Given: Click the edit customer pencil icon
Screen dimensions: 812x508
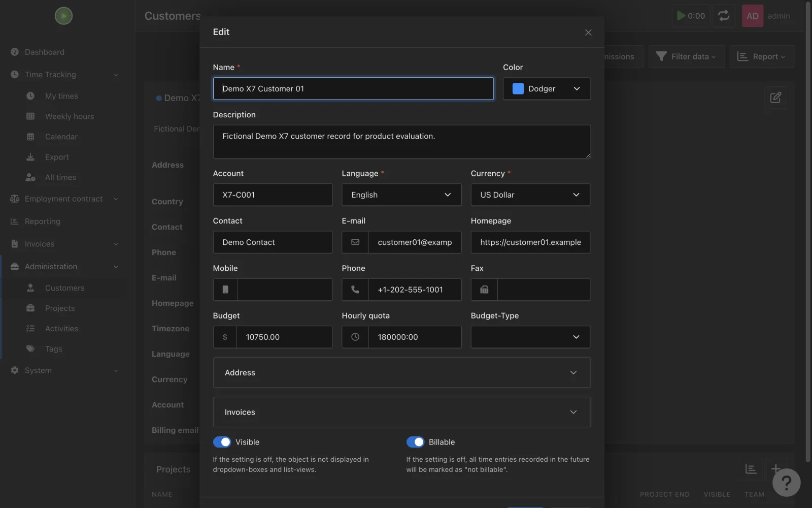Looking at the screenshot, I should pos(775,98).
